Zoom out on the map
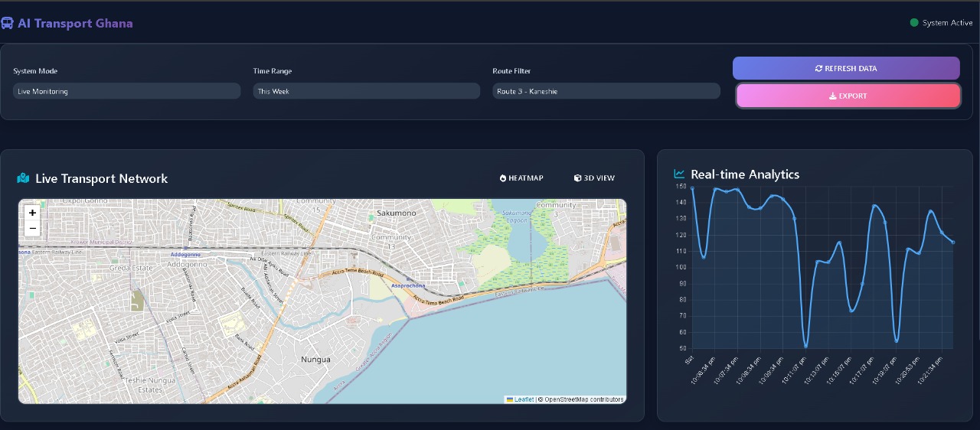Image resolution: width=980 pixels, height=430 pixels. [x=32, y=228]
